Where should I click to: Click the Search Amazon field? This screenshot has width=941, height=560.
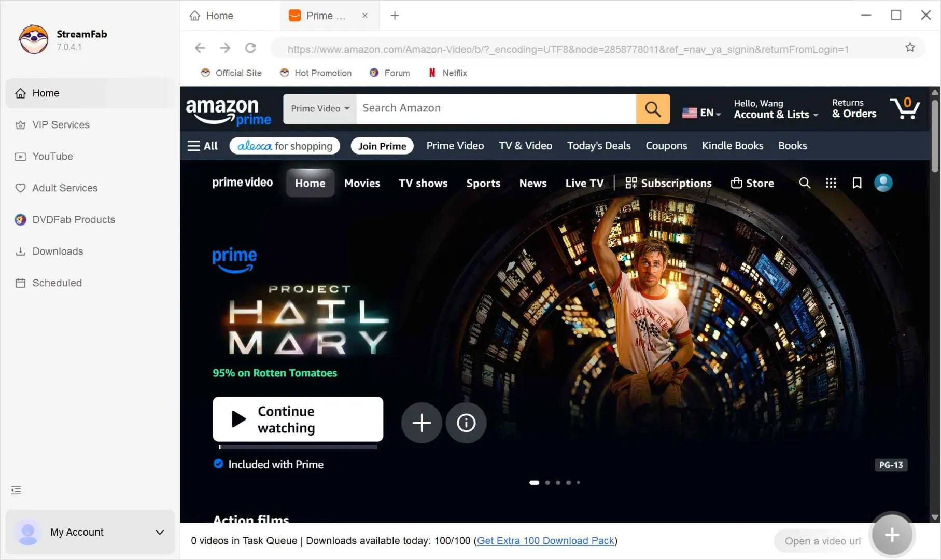tap(496, 109)
